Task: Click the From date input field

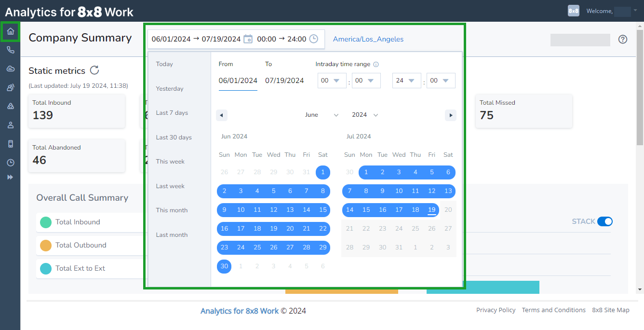Action: [x=238, y=81]
